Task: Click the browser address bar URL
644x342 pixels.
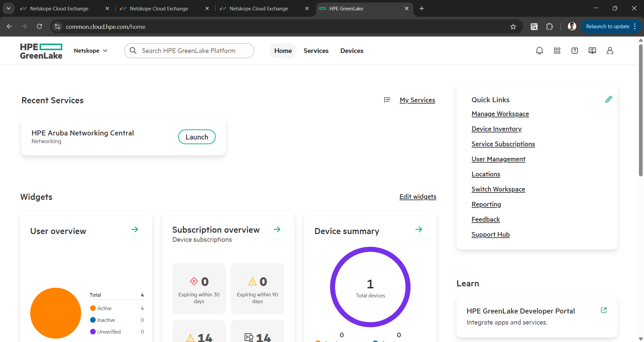Action: [x=105, y=26]
